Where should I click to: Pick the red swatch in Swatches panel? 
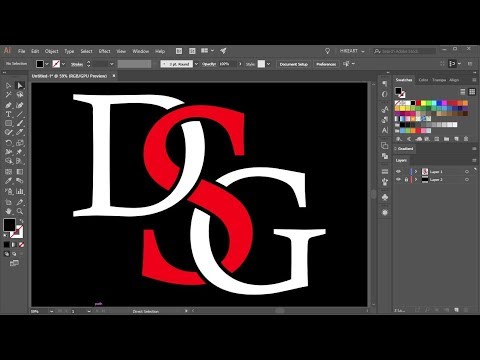(418, 103)
